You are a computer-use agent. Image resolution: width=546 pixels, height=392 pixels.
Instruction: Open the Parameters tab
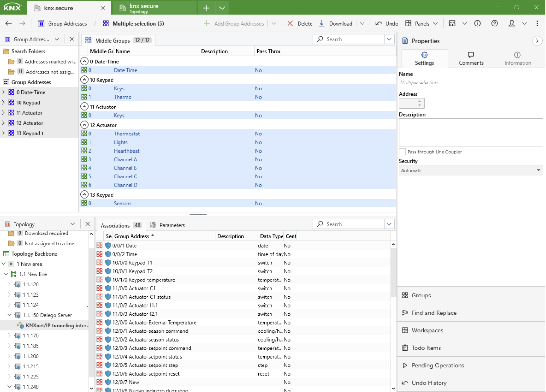coord(168,225)
